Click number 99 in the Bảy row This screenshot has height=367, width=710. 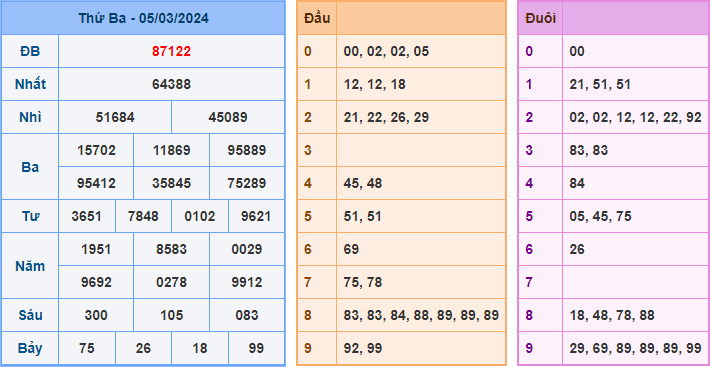tap(256, 348)
